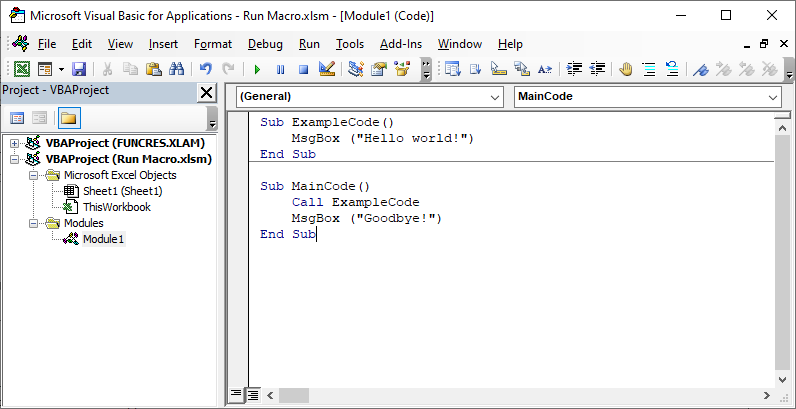796x409 pixels.
Task: Open Edit toolbar options arrow at the far right
Action: click(x=789, y=70)
